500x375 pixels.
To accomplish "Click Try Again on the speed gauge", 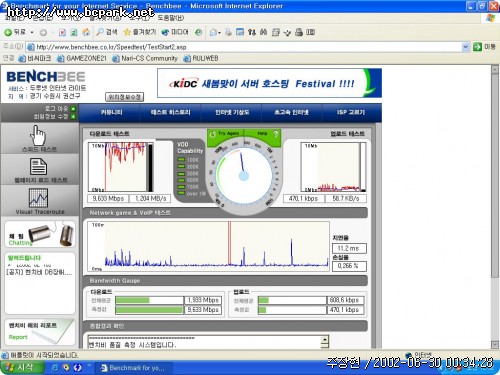I will pos(225,134).
